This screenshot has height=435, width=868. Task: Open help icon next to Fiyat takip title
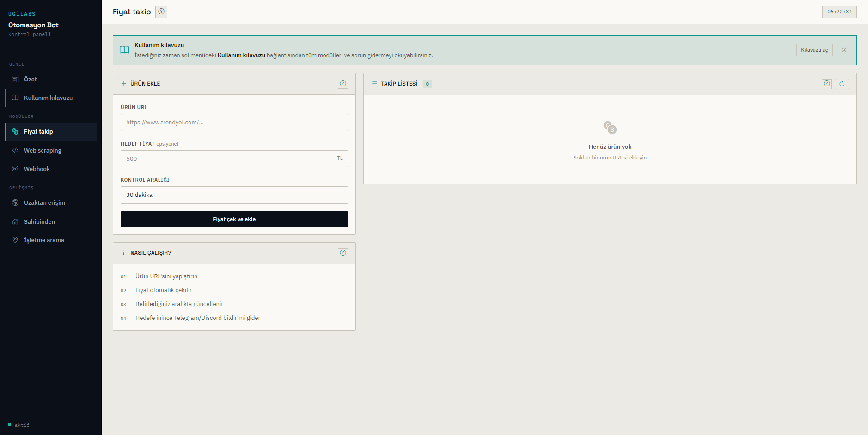click(x=161, y=12)
